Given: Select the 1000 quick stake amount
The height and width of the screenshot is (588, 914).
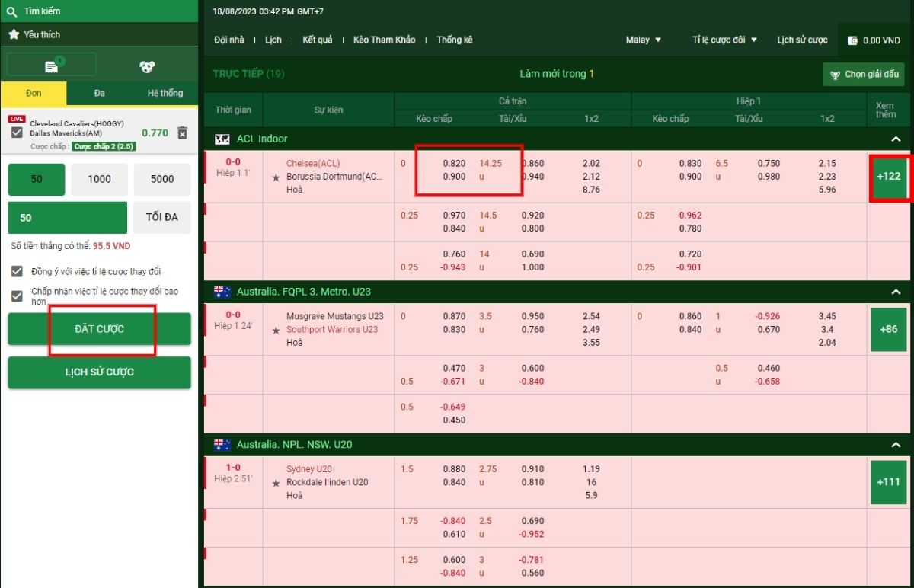Looking at the screenshot, I should pos(99,179).
